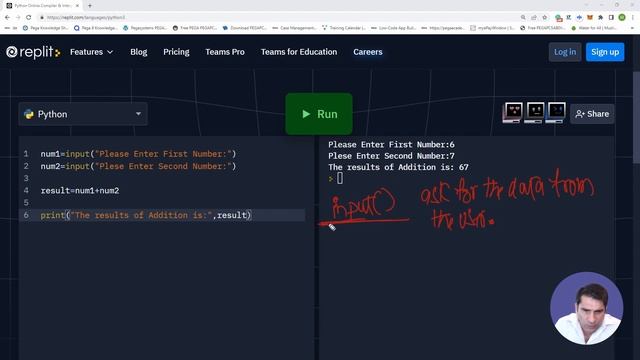Click the third computer avatar icon
The image size is (640, 360).
pos(556,113)
